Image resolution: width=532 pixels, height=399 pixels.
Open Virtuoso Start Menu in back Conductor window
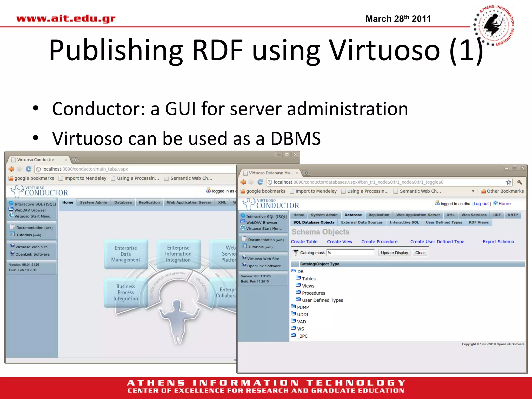32,216
